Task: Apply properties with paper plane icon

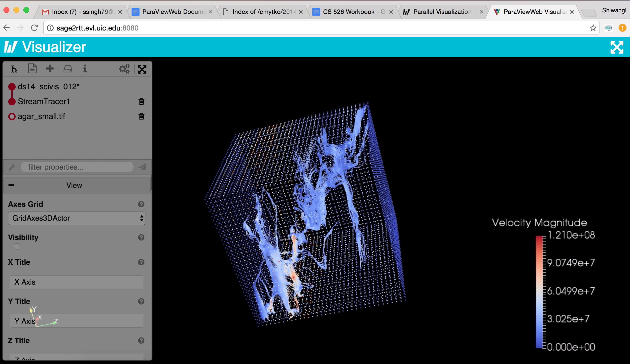Action: pyautogui.click(x=143, y=167)
